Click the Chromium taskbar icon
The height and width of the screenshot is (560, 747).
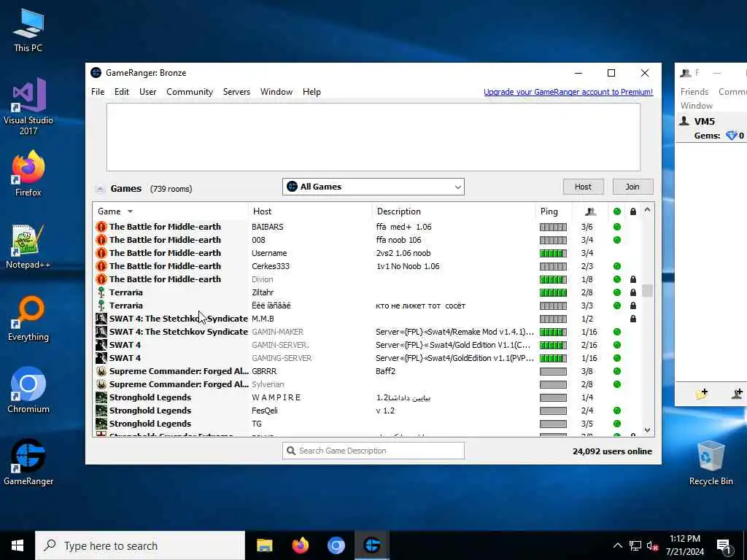coord(336,545)
